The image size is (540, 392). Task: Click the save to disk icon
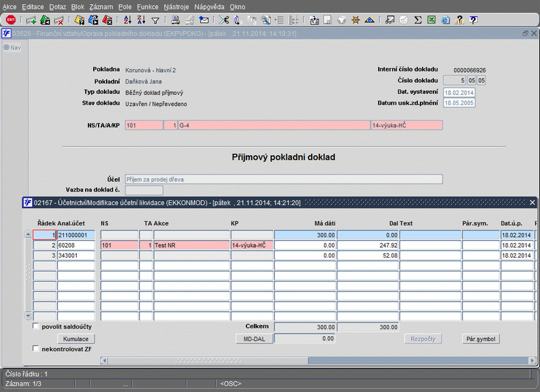[314, 20]
